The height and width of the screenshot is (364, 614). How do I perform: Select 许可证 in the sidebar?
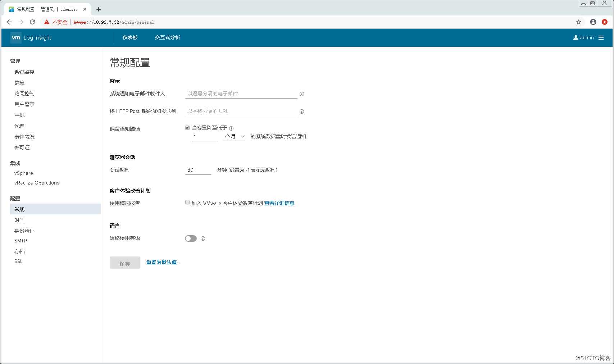[x=22, y=147]
